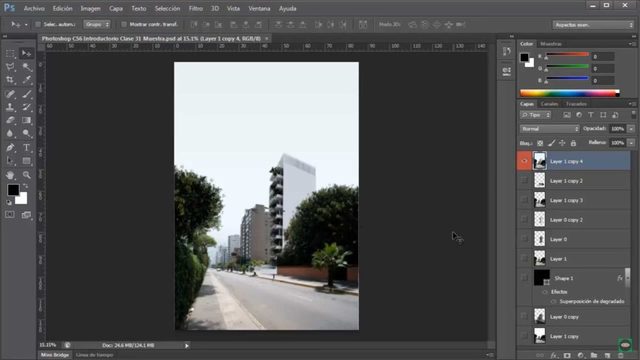Show Layer 0 visibility
The height and width of the screenshot is (360, 640).
click(x=524, y=239)
